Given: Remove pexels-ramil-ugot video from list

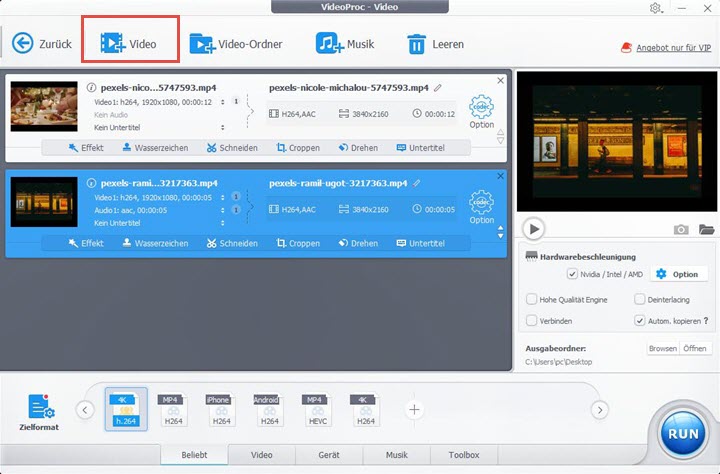Looking at the screenshot, I should pos(501,176).
